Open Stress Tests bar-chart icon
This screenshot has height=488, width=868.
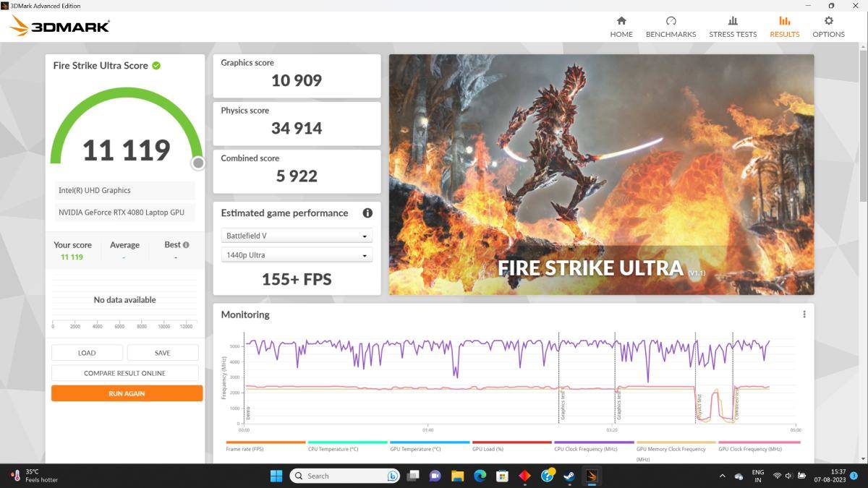[733, 21]
